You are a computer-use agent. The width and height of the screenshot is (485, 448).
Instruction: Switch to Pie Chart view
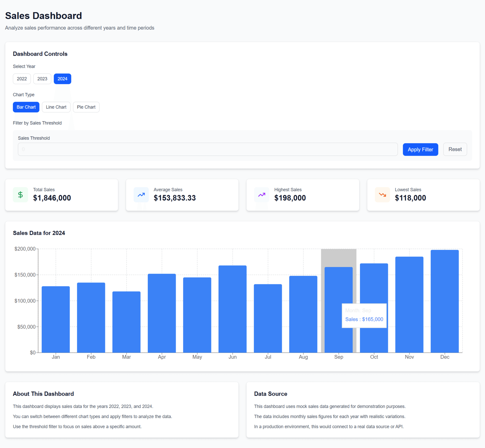pos(86,107)
